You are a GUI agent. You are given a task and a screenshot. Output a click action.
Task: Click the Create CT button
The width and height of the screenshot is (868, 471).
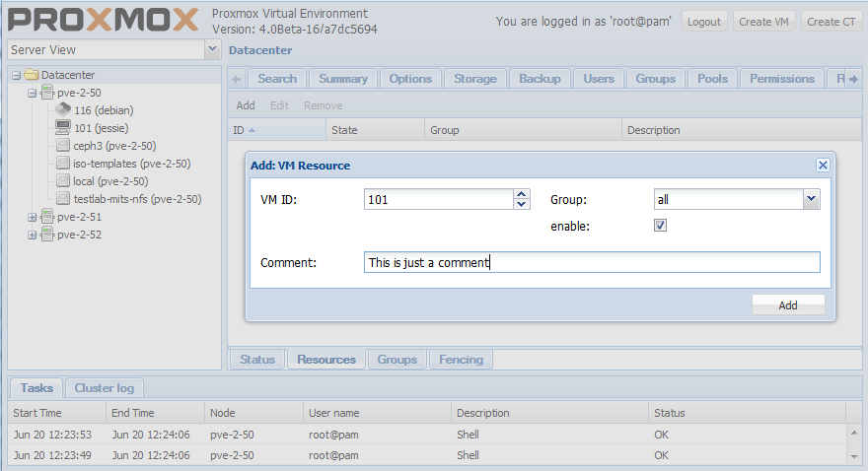click(831, 22)
